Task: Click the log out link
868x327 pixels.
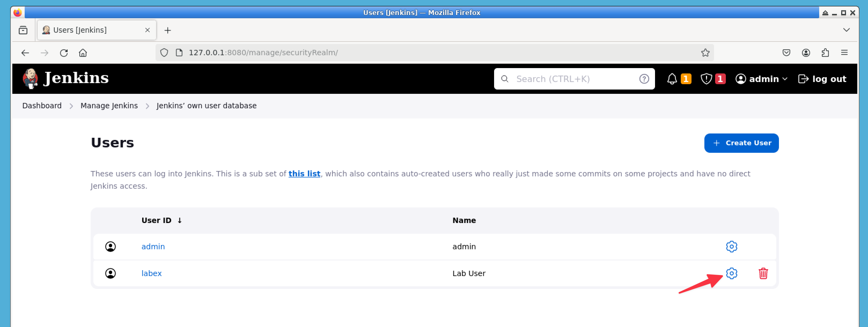Action: 822,79
